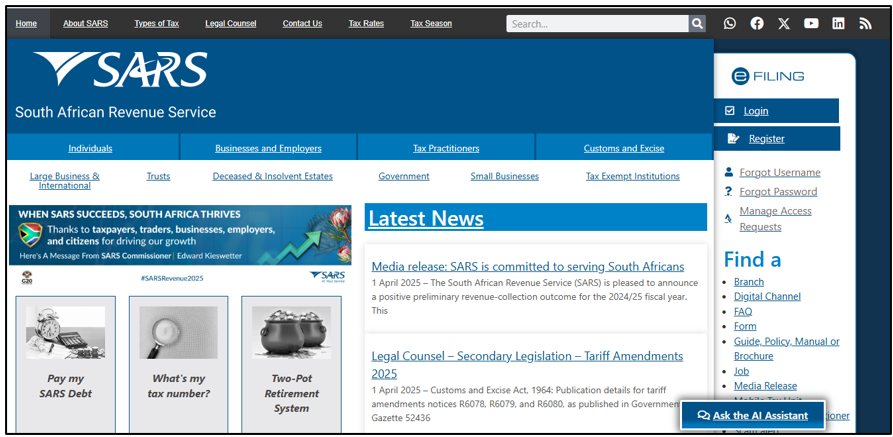Open the LinkedIn social icon
This screenshot has width=893, height=437.
[x=838, y=23]
